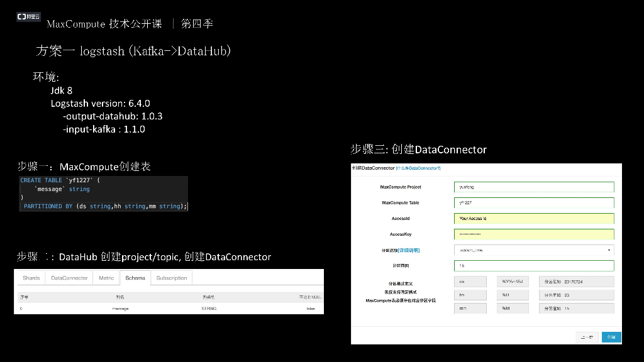This screenshot has width=644, height=362.
Task: Click the mm partition field box
Action: click(x=470, y=308)
